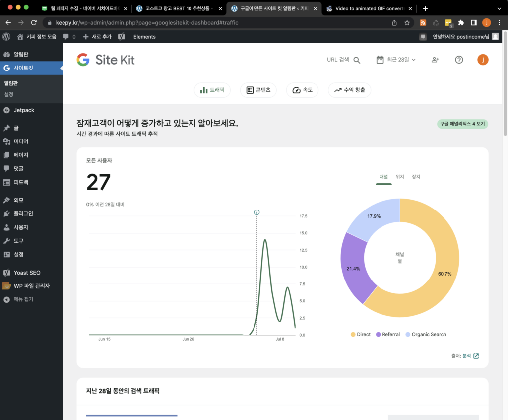The height and width of the screenshot is (420, 508).
Task: Open the date range 최근 28일 dropdown
Action: click(396, 60)
